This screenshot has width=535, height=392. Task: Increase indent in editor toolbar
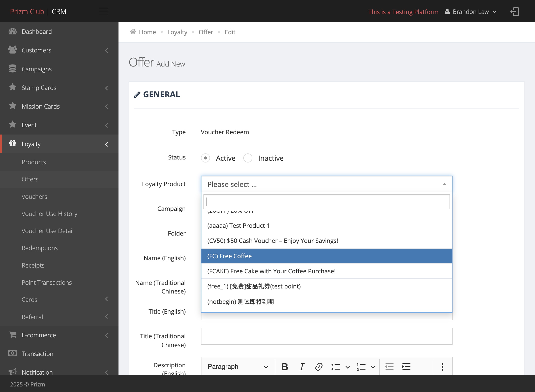pyautogui.click(x=406, y=367)
